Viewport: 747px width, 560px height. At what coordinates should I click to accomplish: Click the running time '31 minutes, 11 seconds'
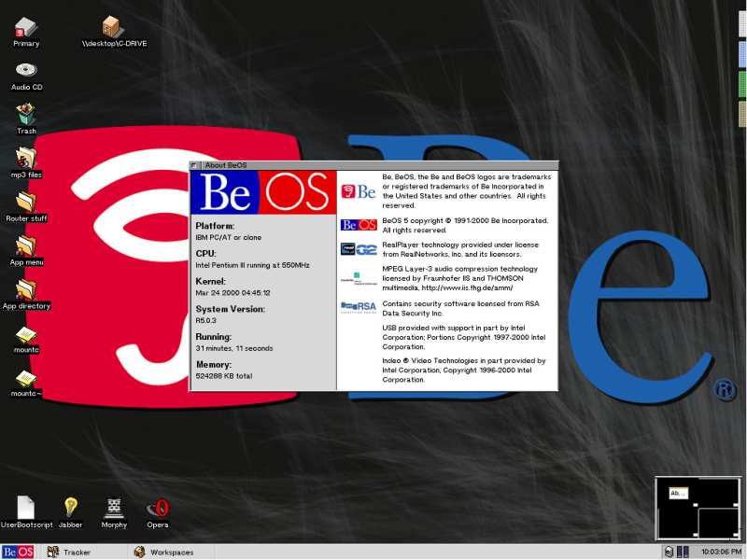coord(234,348)
